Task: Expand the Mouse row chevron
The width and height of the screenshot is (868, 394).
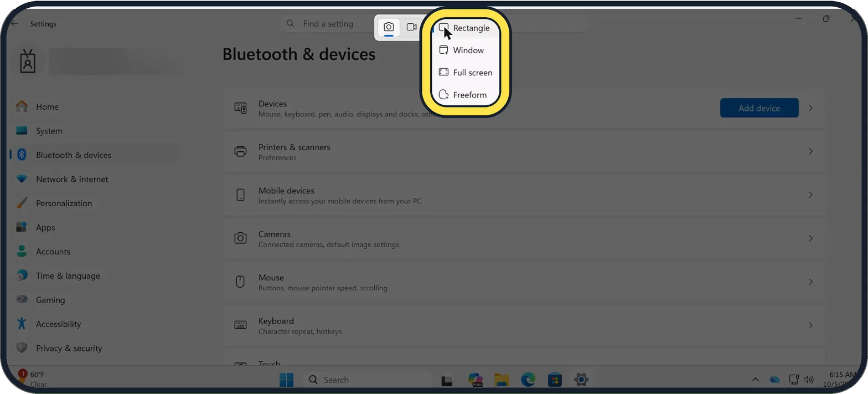Action: click(x=810, y=282)
